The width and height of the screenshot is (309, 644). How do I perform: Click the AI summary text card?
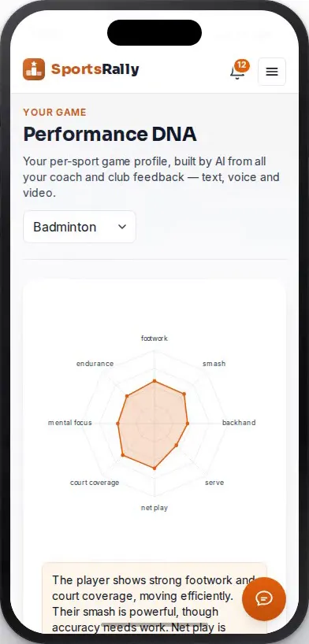tap(154, 598)
